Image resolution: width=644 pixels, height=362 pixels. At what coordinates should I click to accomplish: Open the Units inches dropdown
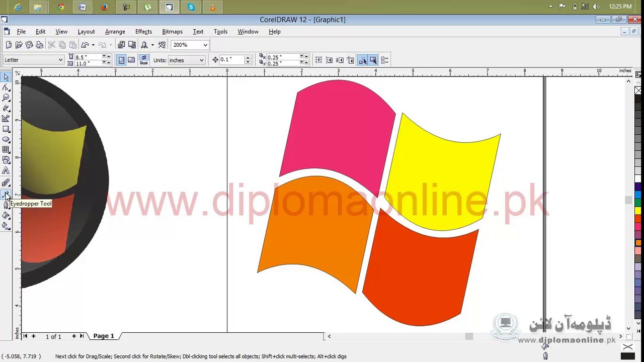click(201, 60)
